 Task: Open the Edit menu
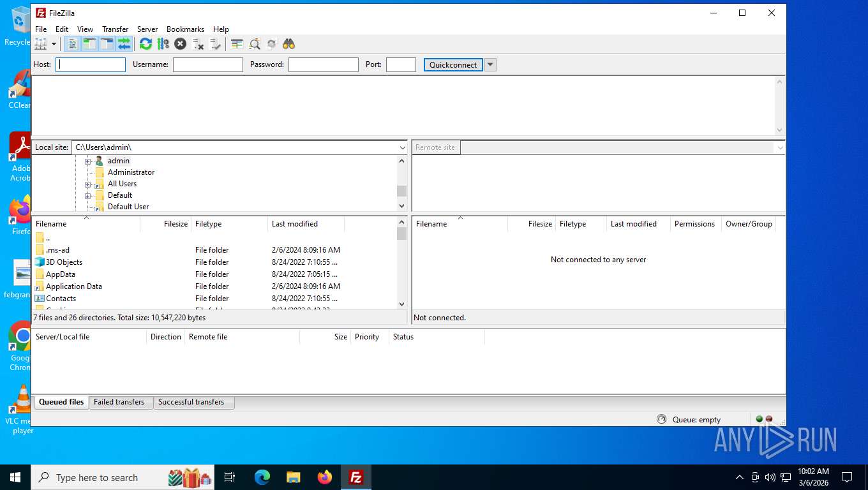(x=62, y=29)
